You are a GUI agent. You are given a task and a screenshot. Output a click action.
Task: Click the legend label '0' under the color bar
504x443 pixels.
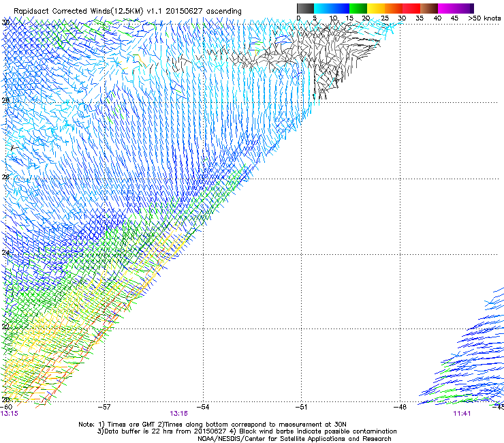[298, 18]
